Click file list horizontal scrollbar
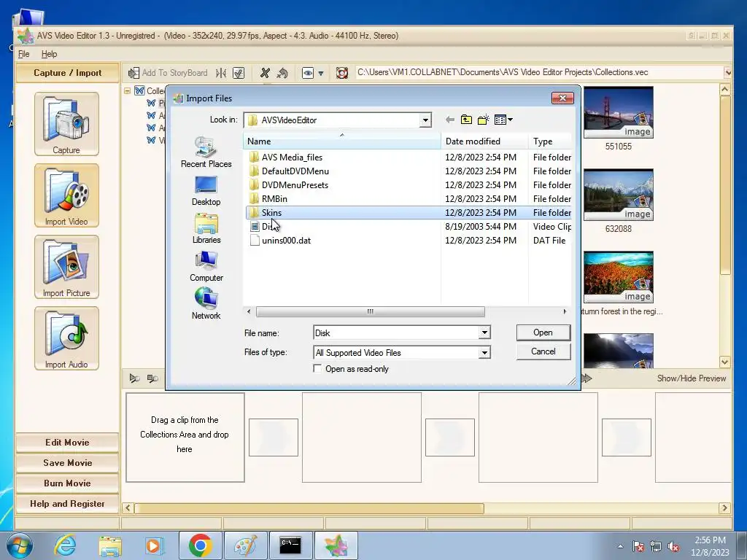 point(370,311)
